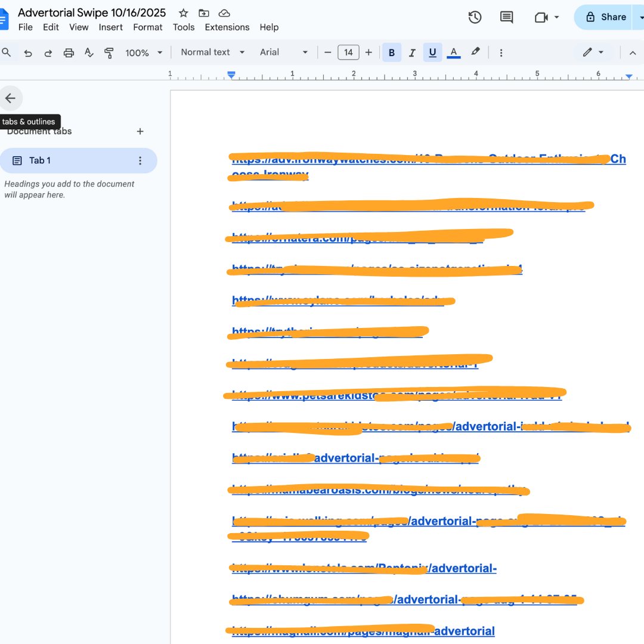644x644 pixels.
Task: Click the font size field showing 14
Action: (348, 52)
